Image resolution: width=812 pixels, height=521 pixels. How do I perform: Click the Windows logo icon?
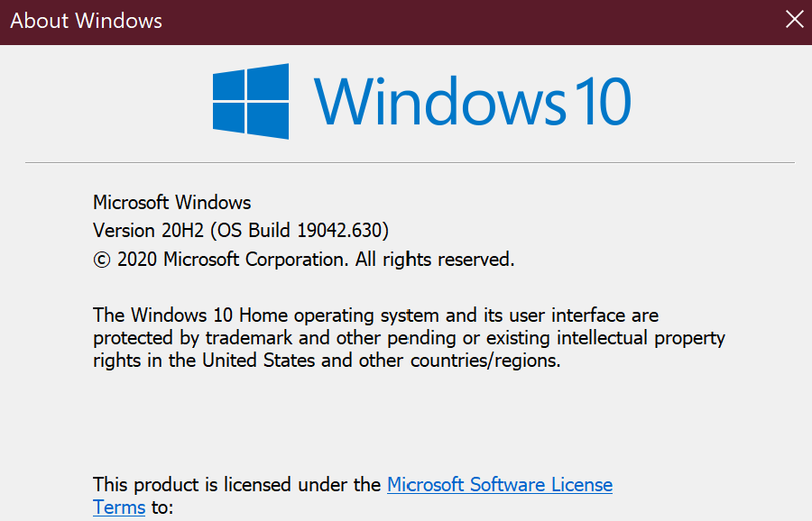coord(251,102)
